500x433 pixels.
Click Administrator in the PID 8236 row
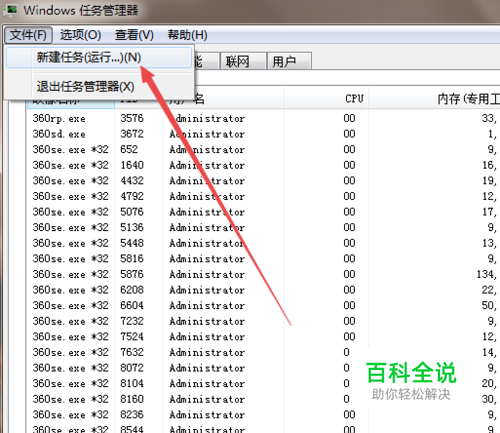(207, 415)
